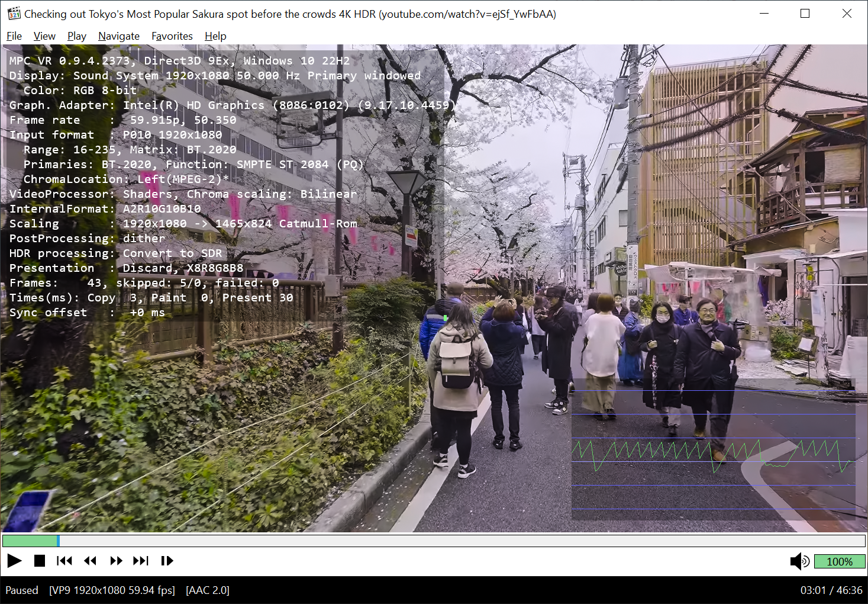Minimize the player window

click(x=764, y=13)
